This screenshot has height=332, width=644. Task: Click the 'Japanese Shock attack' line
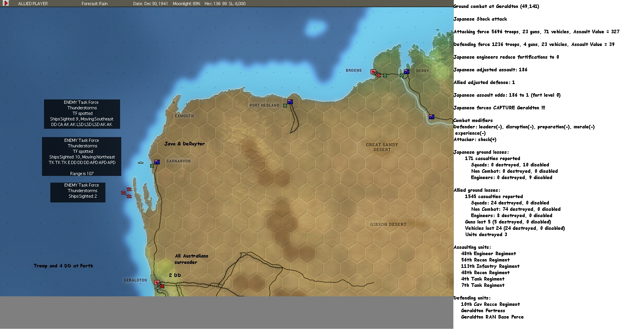coord(480,19)
